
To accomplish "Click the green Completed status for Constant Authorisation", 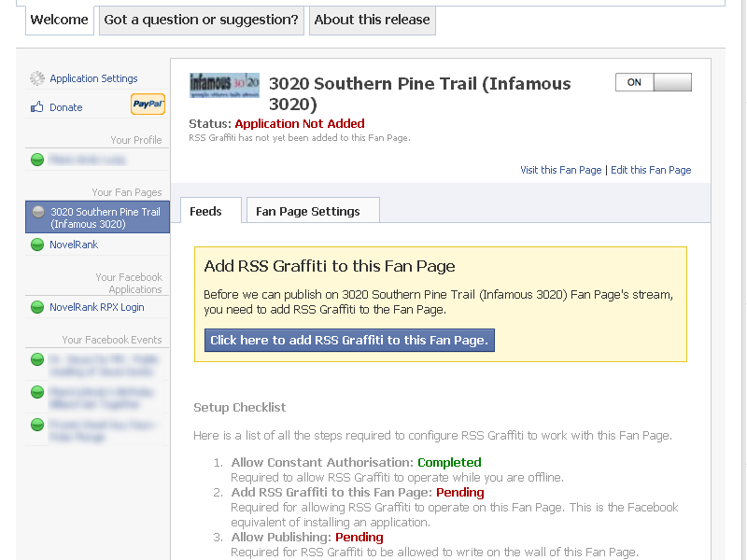I will tap(449, 462).
